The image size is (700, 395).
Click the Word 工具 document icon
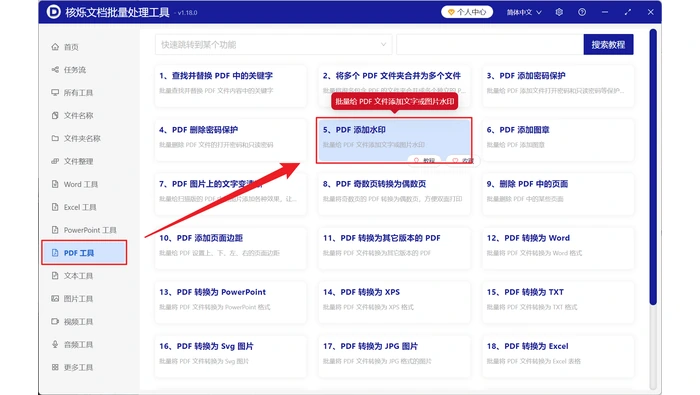[55, 184]
